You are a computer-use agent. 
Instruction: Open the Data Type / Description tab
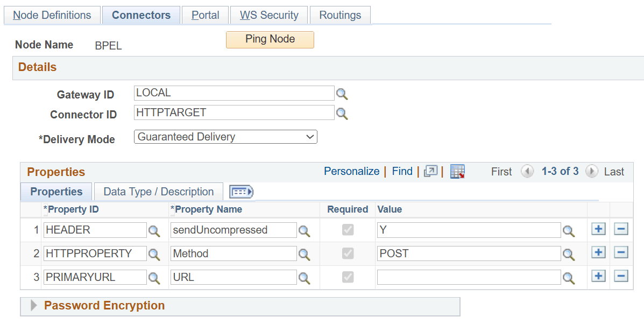tap(158, 192)
